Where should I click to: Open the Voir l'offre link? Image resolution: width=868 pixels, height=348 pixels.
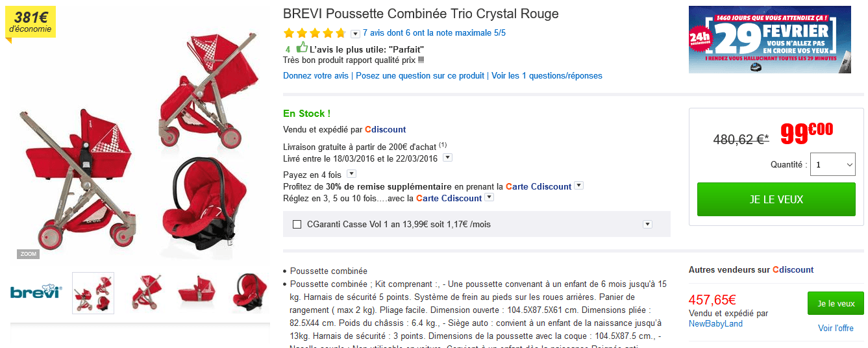(x=836, y=329)
